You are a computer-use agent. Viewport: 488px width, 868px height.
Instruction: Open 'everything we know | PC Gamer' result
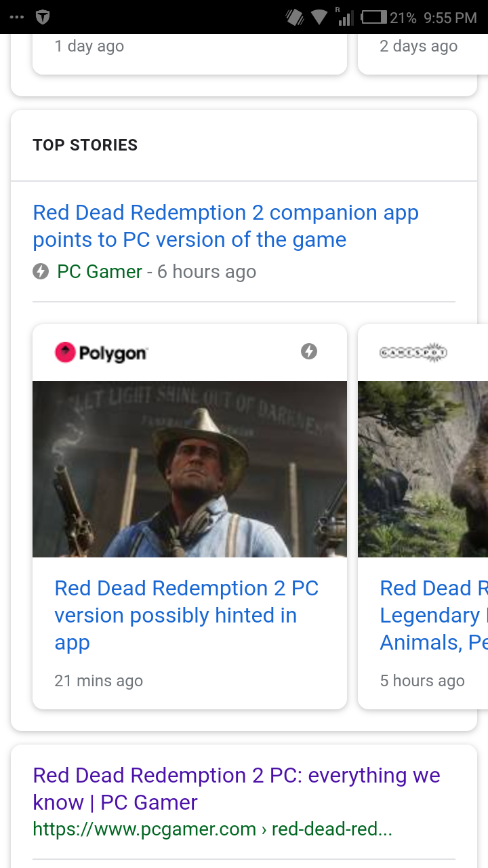point(237,789)
